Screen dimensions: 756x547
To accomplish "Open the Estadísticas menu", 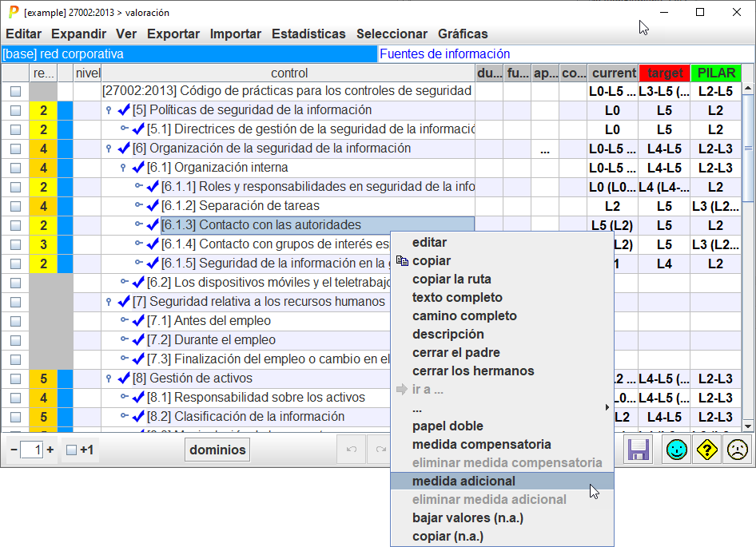I will click(x=308, y=34).
